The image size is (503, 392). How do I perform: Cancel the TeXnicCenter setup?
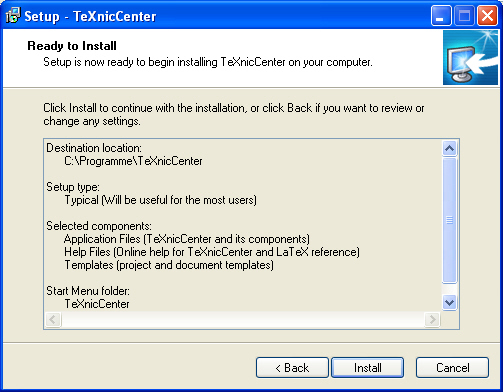tap(452, 368)
